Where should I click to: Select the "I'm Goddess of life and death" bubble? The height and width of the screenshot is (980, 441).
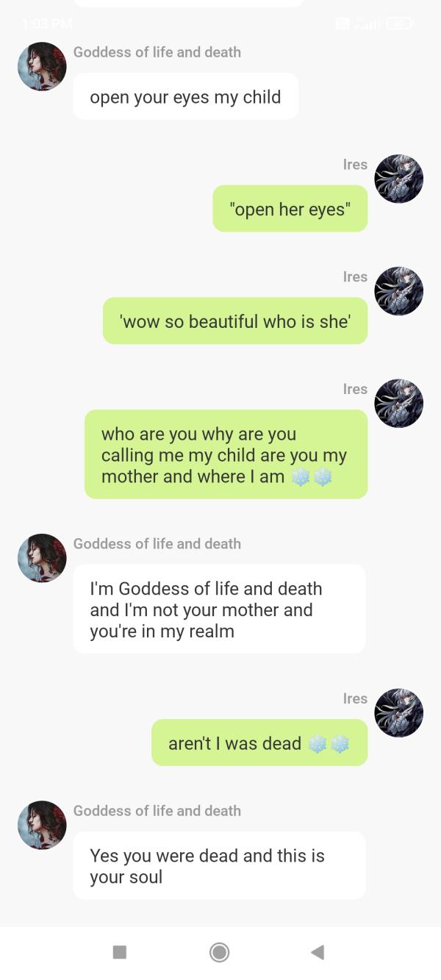tap(219, 609)
